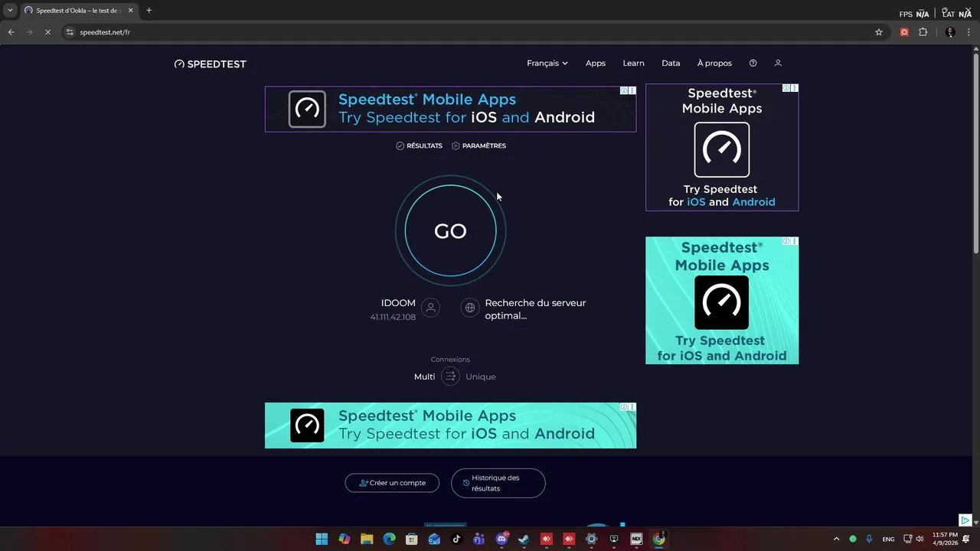
Task: Click purple-bordered sidebar Mobile Apps ad
Action: [x=722, y=147]
